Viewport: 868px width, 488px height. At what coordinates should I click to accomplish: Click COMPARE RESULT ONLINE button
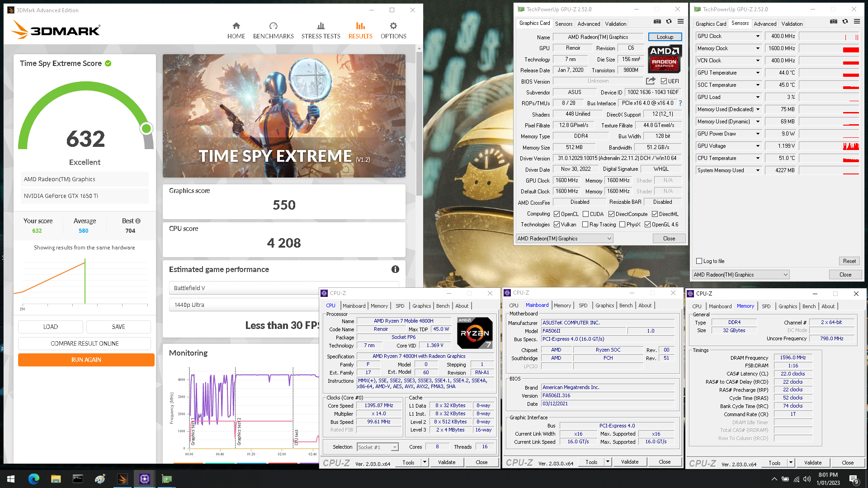pos(85,343)
